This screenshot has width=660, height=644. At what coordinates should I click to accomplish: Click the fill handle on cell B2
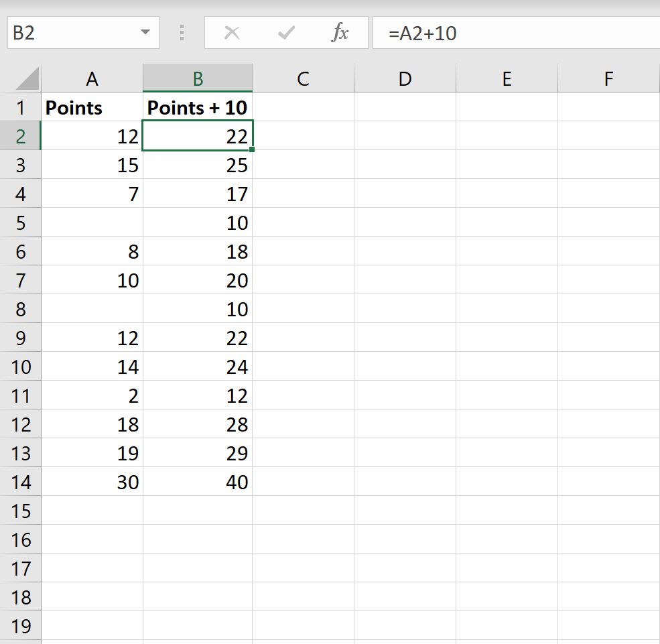point(253,149)
